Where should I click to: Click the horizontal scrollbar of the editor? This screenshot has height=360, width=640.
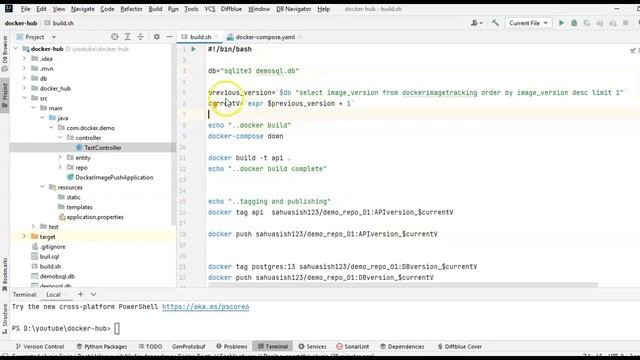click(402, 284)
